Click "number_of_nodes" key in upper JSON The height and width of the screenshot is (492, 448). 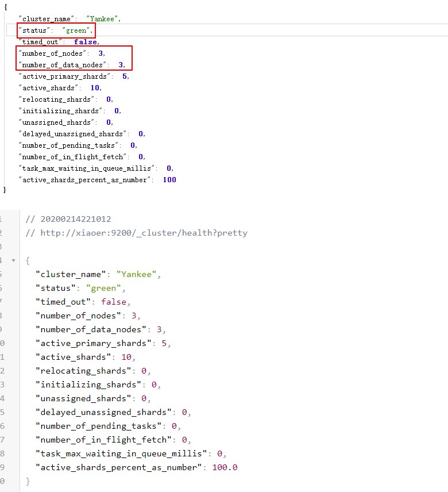[x=52, y=53]
